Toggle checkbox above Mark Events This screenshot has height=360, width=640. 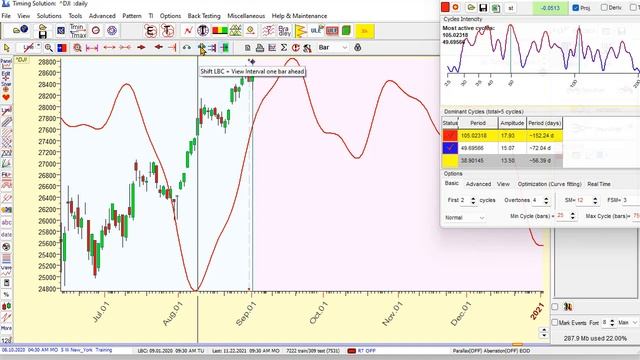(555, 307)
